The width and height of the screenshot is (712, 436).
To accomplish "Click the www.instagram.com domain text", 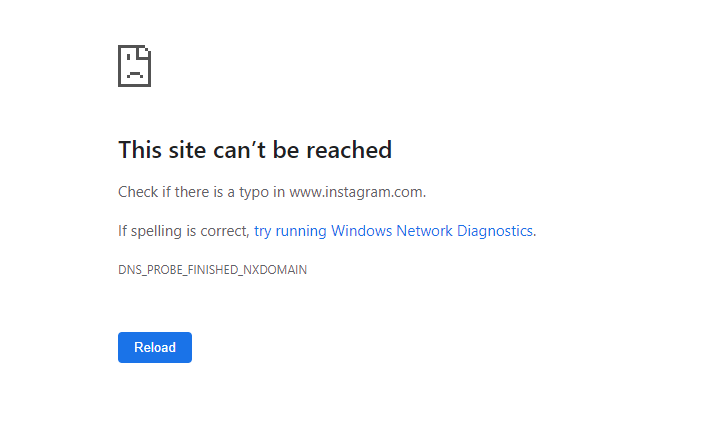I will coord(356,192).
